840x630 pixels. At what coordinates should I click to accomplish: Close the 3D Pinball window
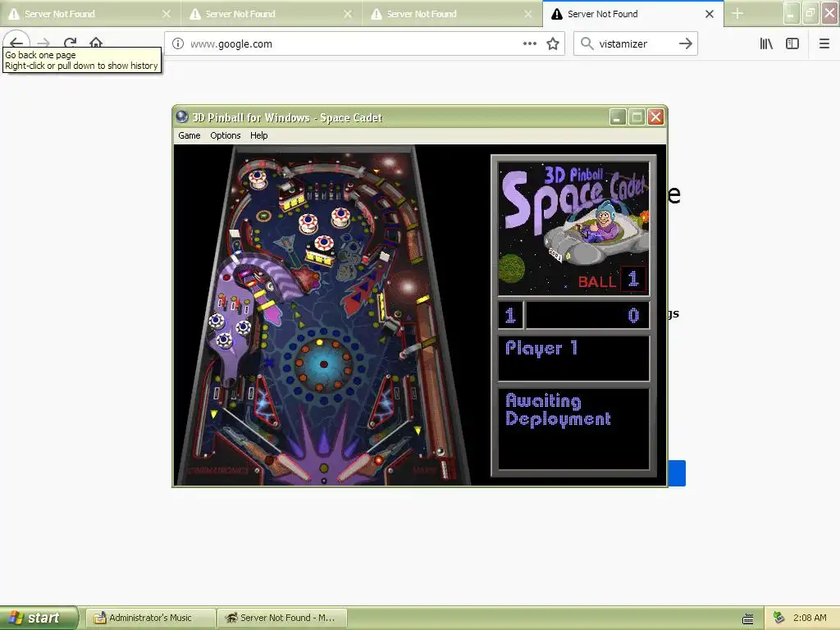click(x=655, y=116)
